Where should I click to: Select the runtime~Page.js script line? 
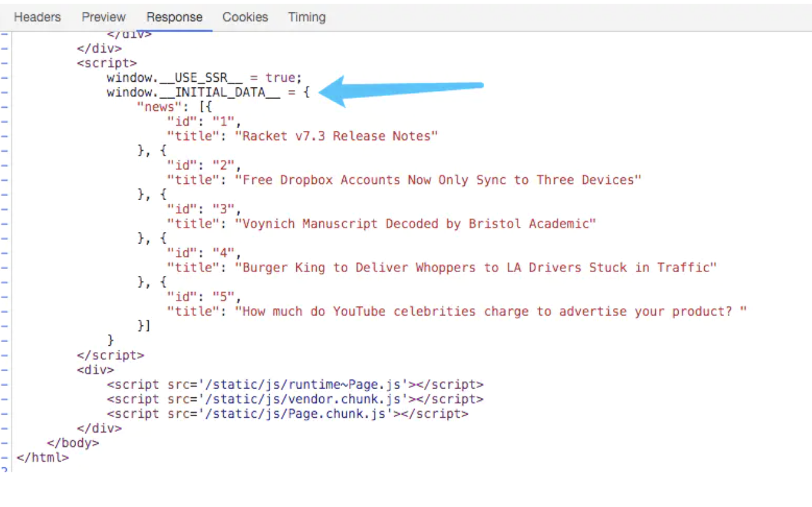(295, 385)
